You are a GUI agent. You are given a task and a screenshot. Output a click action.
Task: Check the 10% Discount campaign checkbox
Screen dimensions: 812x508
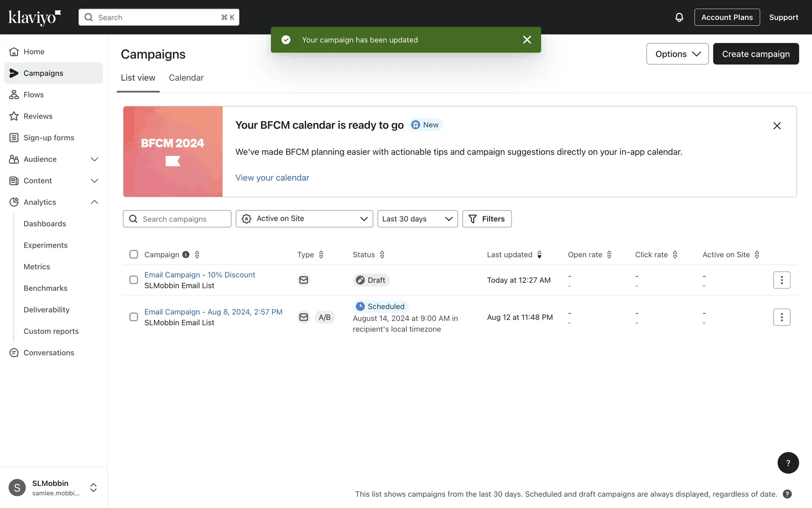(x=134, y=280)
